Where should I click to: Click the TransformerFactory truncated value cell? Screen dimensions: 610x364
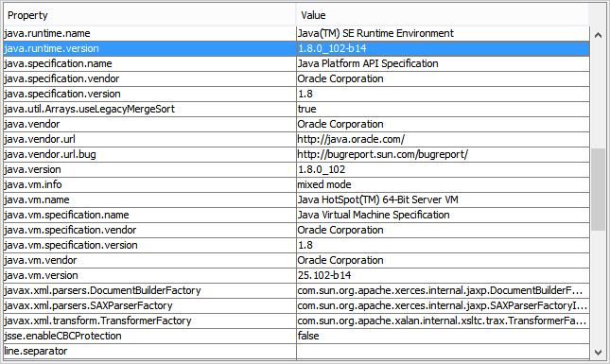coord(444,321)
